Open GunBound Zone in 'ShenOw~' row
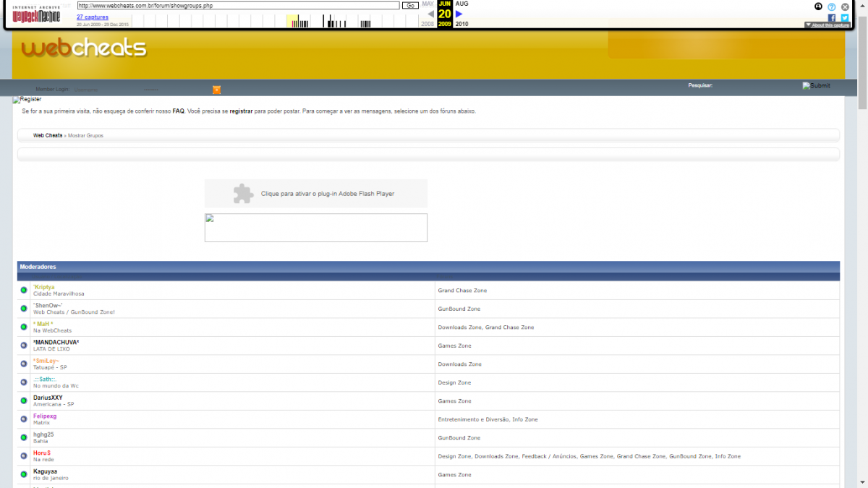868x488 pixels. click(x=459, y=309)
